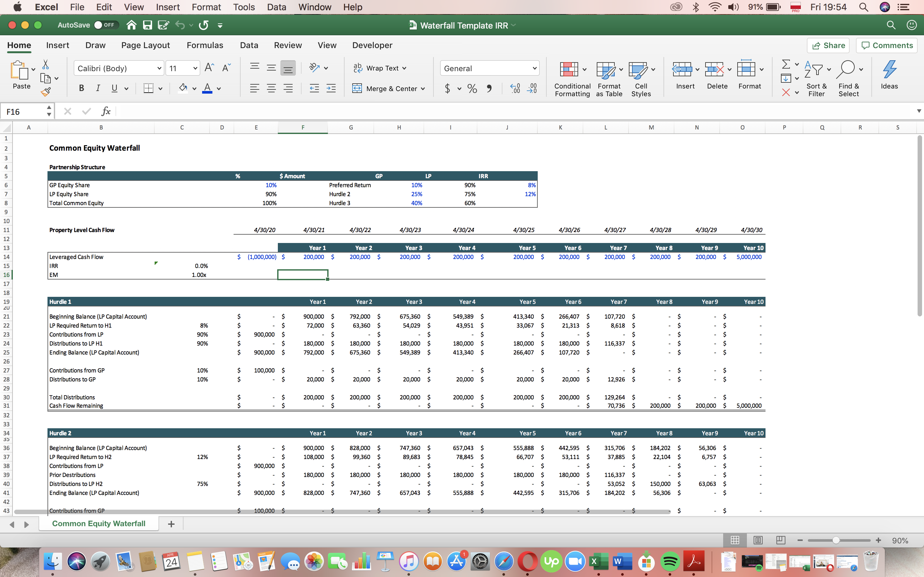Click the Share button
The height and width of the screenshot is (577, 924).
coord(828,45)
